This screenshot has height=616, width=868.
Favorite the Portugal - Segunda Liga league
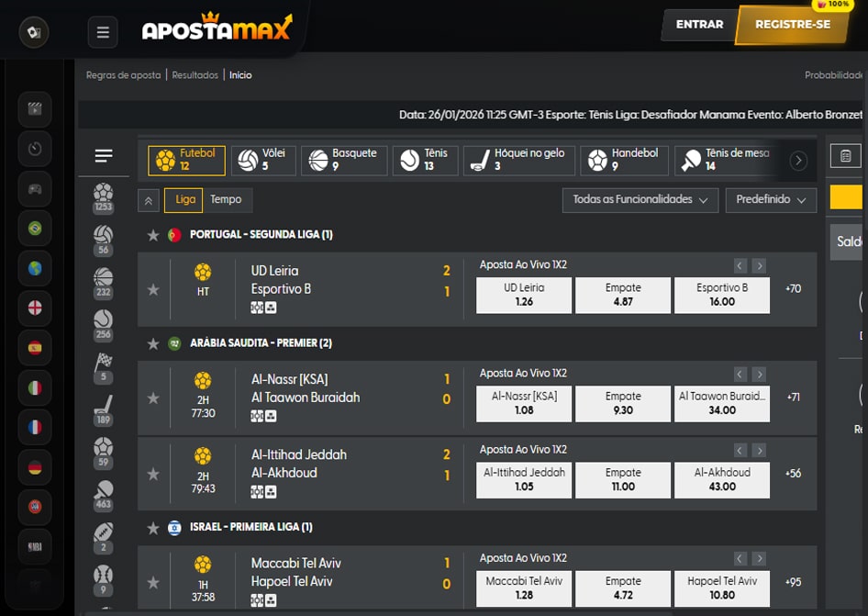[153, 235]
